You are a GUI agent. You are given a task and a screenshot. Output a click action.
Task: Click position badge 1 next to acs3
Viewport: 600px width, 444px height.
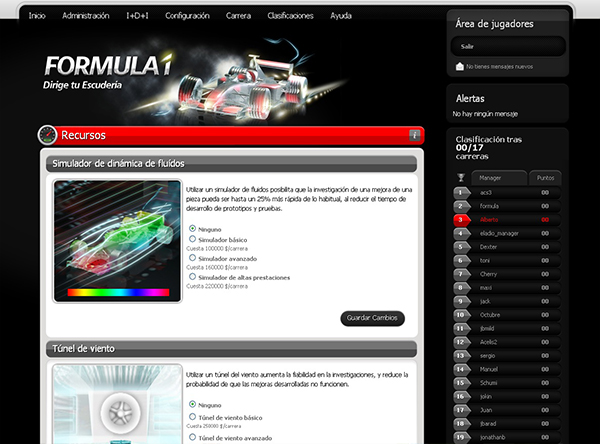coord(461,193)
